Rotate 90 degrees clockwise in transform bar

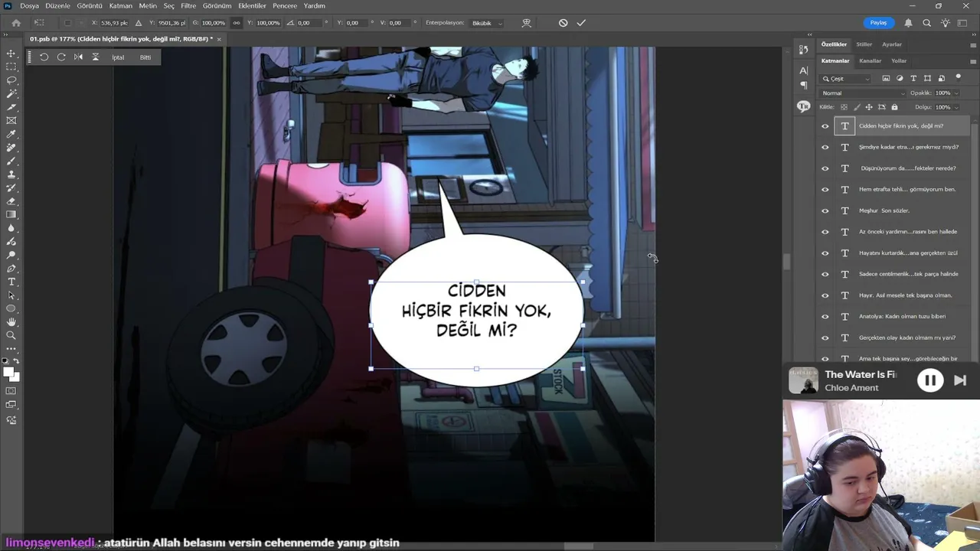(61, 57)
